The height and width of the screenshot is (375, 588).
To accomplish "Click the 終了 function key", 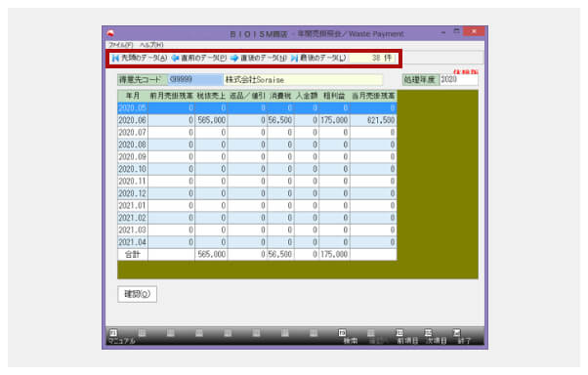I will (x=464, y=337).
